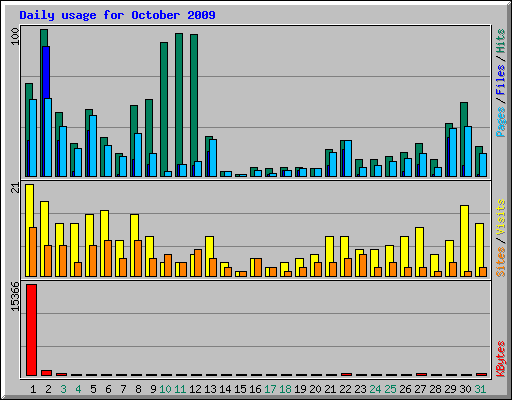This screenshot has width=512, height=400.
Task: Click day label '13' on x-axis
Action: tap(210, 389)
